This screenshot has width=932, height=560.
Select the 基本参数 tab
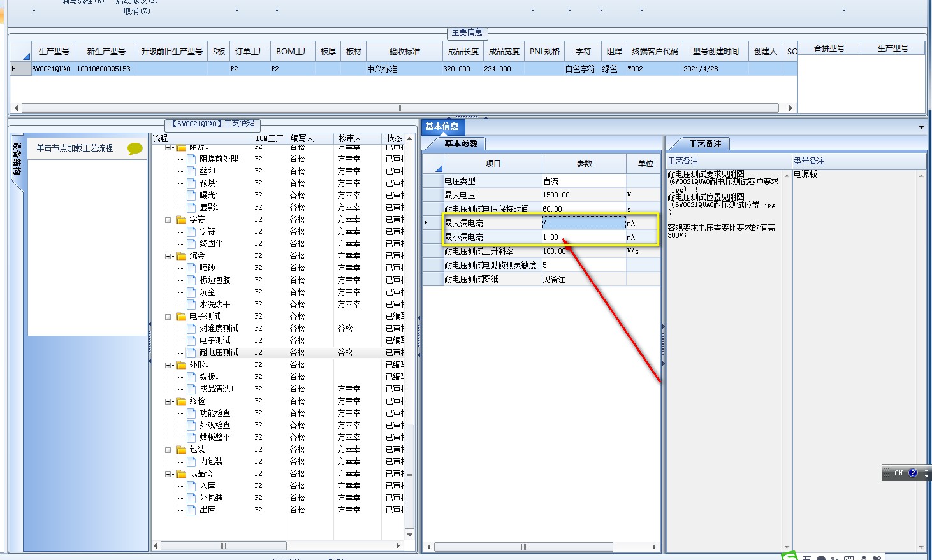(x=461, y=144)
